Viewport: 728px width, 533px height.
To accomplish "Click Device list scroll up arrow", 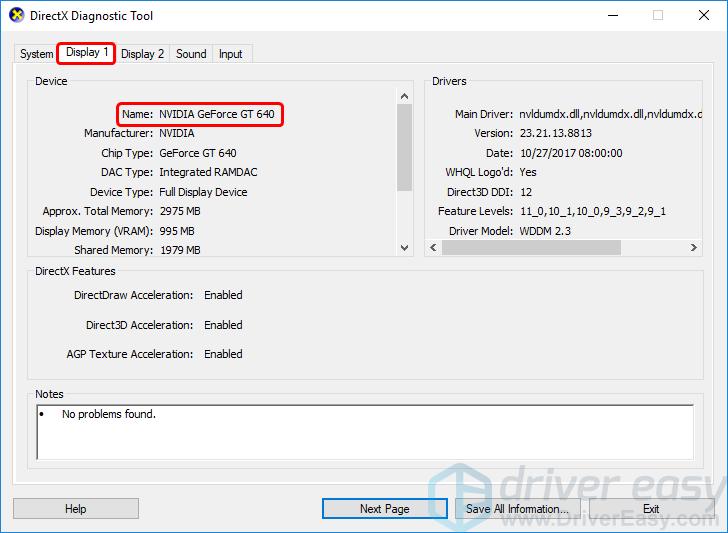I will click(404, 96).
